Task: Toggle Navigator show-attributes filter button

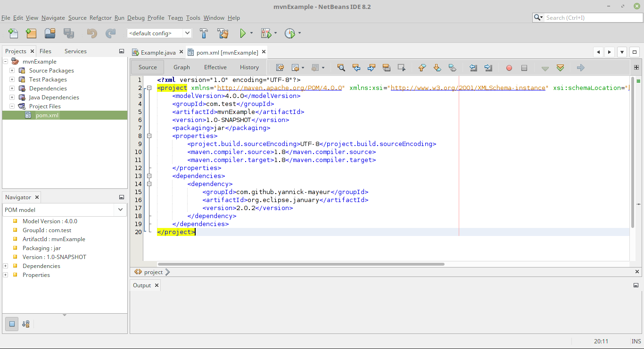Action: 12,324
